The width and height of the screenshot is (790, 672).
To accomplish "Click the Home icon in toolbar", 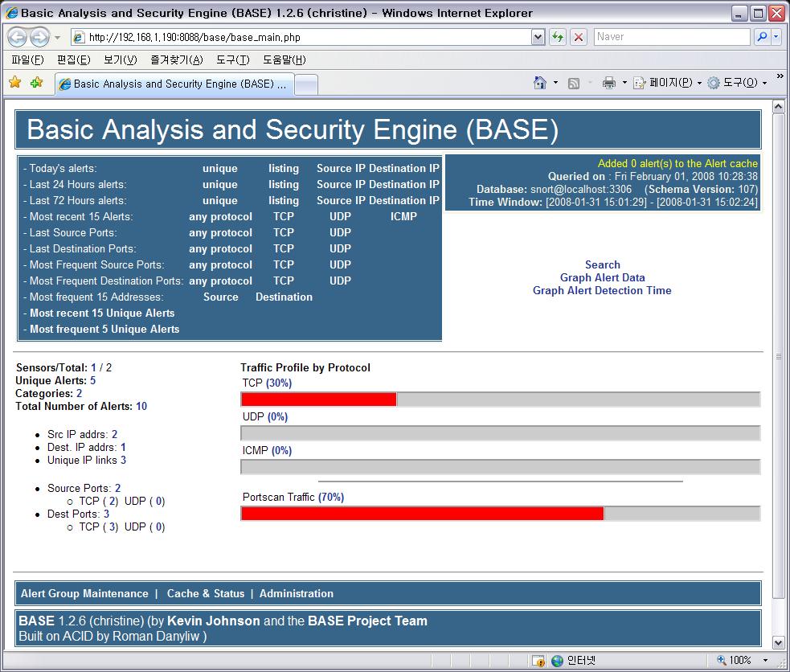I will [539, 83].
